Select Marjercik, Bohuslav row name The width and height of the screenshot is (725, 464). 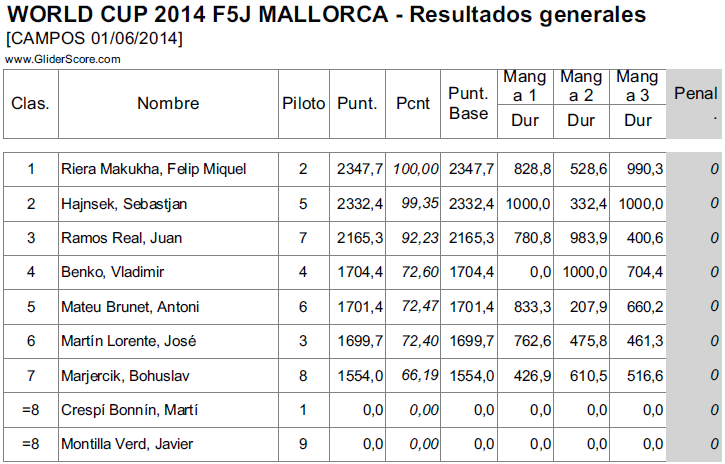pyautogui.click(x=128, y=375)
